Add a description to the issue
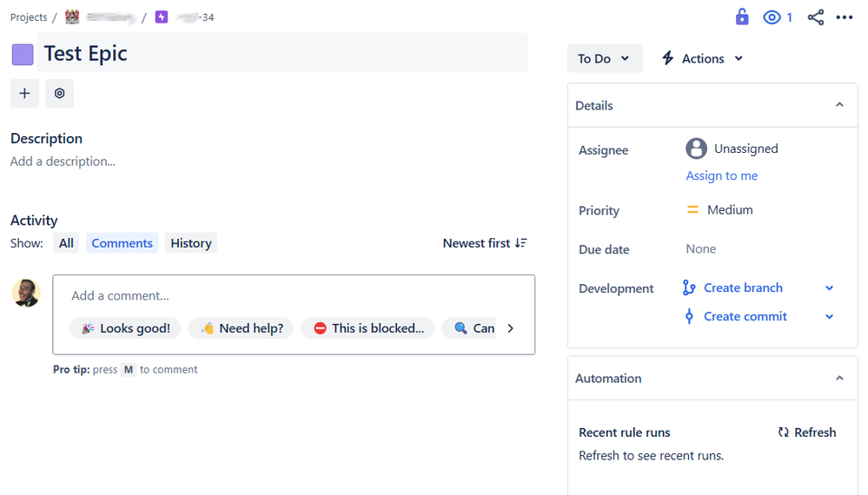Viewport: 868px width, 495px height. pos(63,162)
